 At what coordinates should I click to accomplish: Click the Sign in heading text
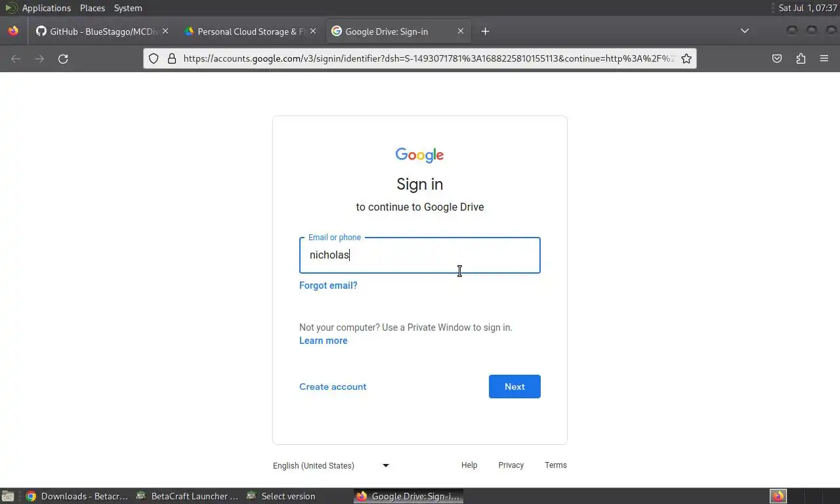click(x=420, y=184)
